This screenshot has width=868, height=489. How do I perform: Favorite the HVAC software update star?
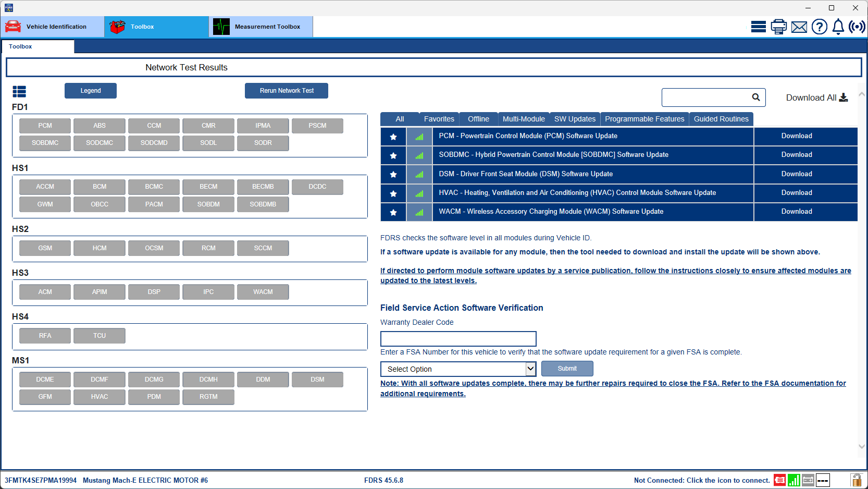click(393, 193)
